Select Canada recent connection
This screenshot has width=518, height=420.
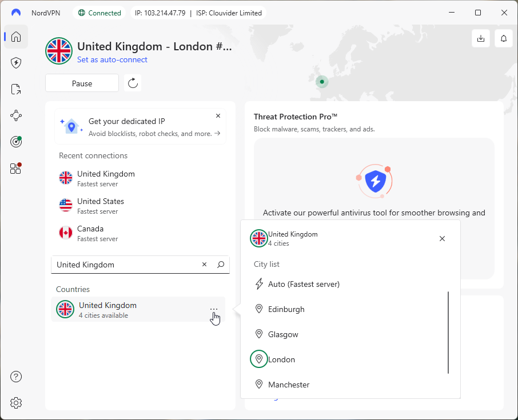[141, 234]
